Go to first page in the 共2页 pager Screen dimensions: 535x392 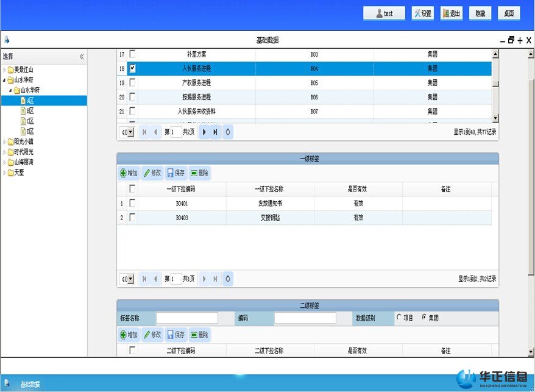[144, 132]
